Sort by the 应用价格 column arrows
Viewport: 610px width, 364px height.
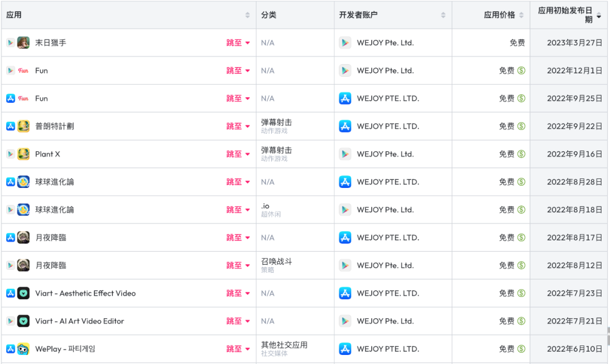click(521, 15)
